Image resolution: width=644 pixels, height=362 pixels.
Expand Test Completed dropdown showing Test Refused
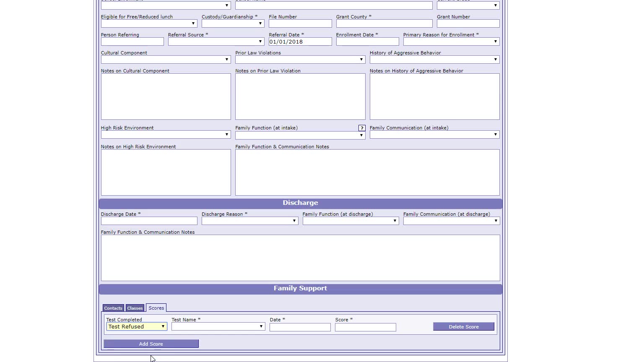137,327
